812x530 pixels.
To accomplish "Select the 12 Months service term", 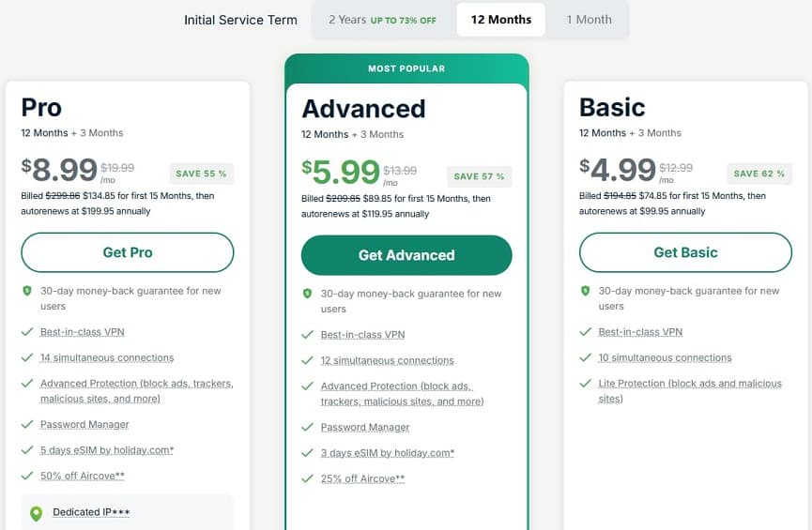I will 500,20.
